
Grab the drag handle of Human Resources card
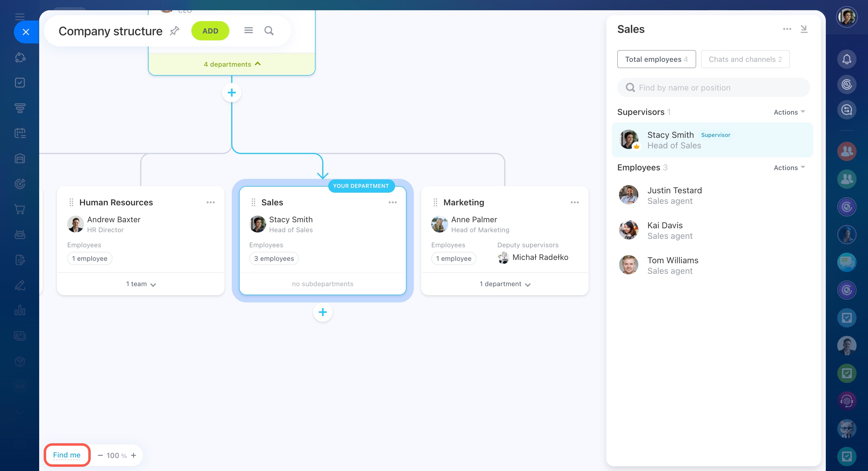pos(71,202)
